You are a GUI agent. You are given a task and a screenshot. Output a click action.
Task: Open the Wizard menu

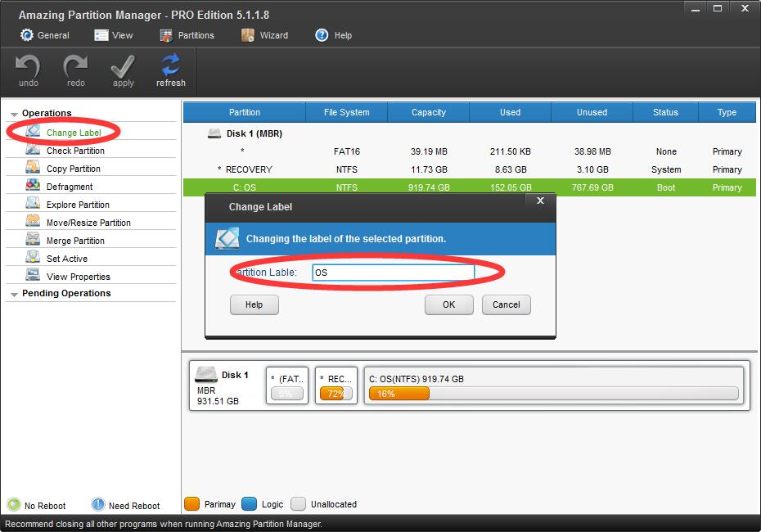pos(264,35)
